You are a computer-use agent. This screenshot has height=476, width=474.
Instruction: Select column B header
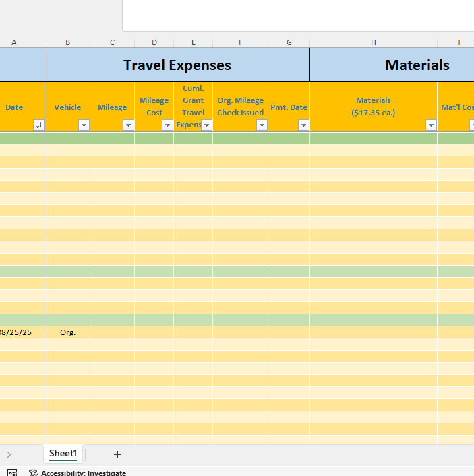click(67, 42)
